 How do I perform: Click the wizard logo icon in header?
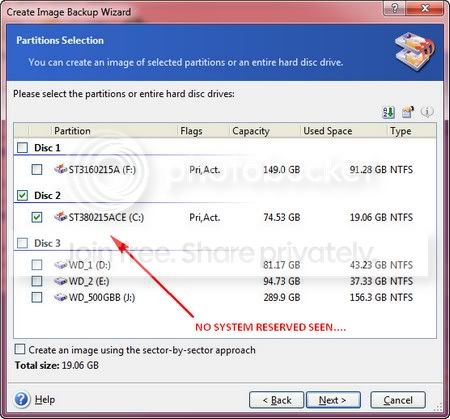[x=414, y=52]
